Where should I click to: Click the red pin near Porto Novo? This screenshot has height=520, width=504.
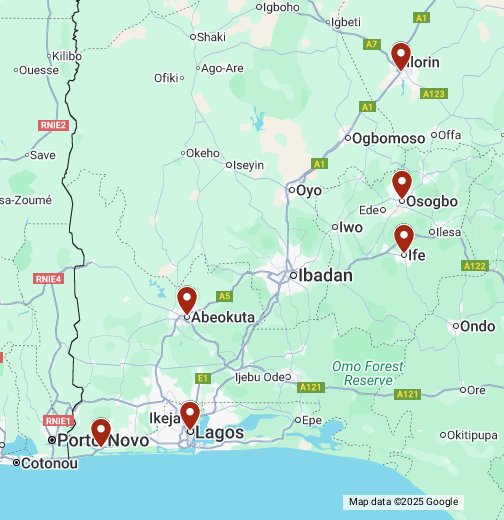click(101, 433)
